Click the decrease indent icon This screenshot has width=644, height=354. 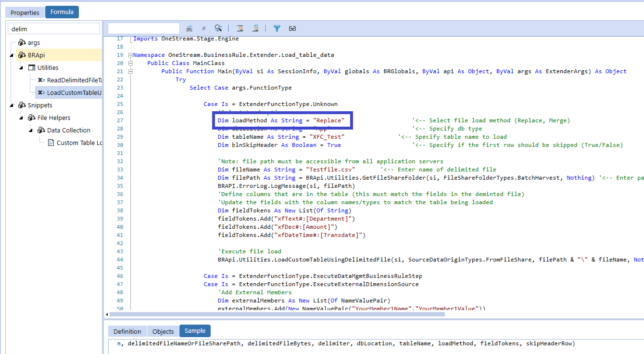(x=255, y=28)
